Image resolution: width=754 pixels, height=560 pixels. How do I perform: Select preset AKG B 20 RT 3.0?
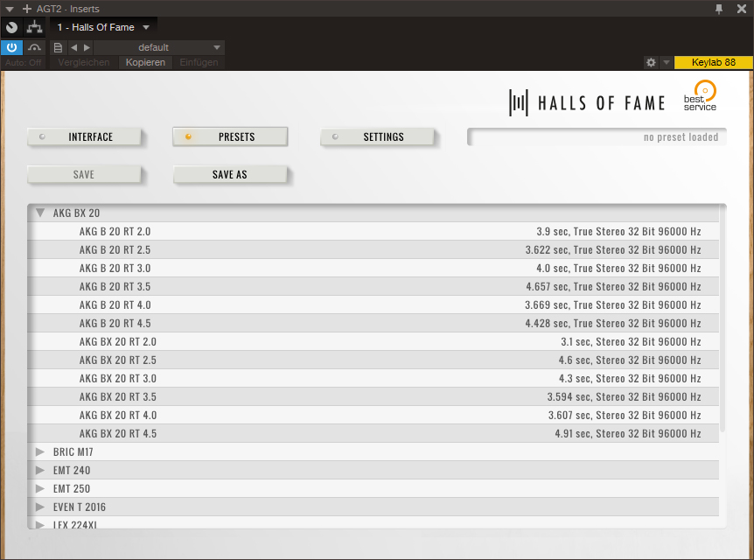pyautogui.click(x=374, y=268)
